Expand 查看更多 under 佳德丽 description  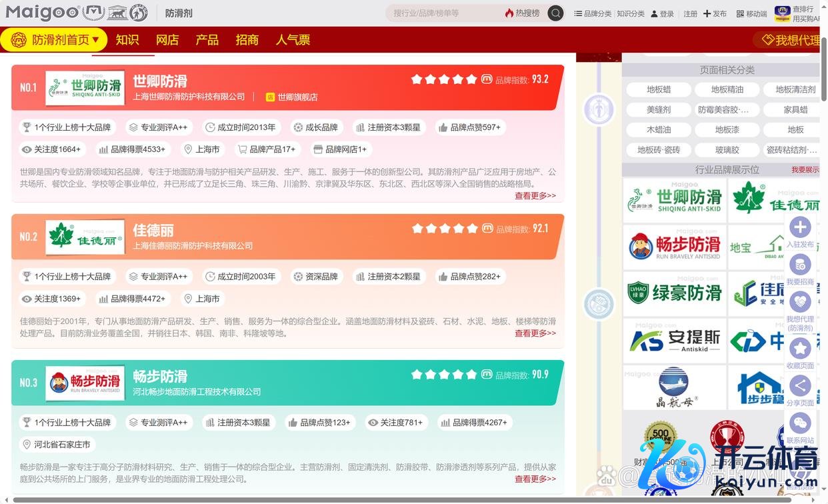click(x=535, y=333)
